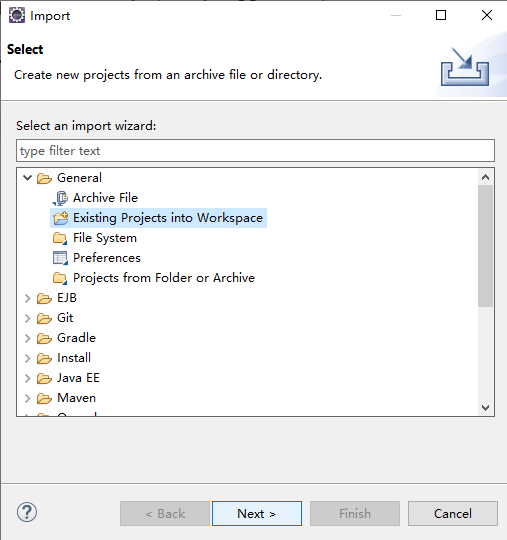
Task: Click the wizard list scroll down arrow
Action: click(486, 408)
